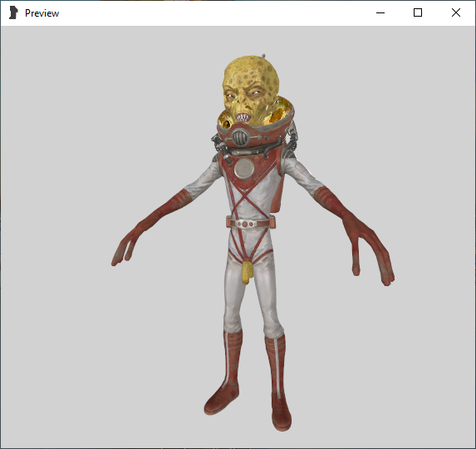
Task: Maximize the Preview window
Action: coord(418,12)
